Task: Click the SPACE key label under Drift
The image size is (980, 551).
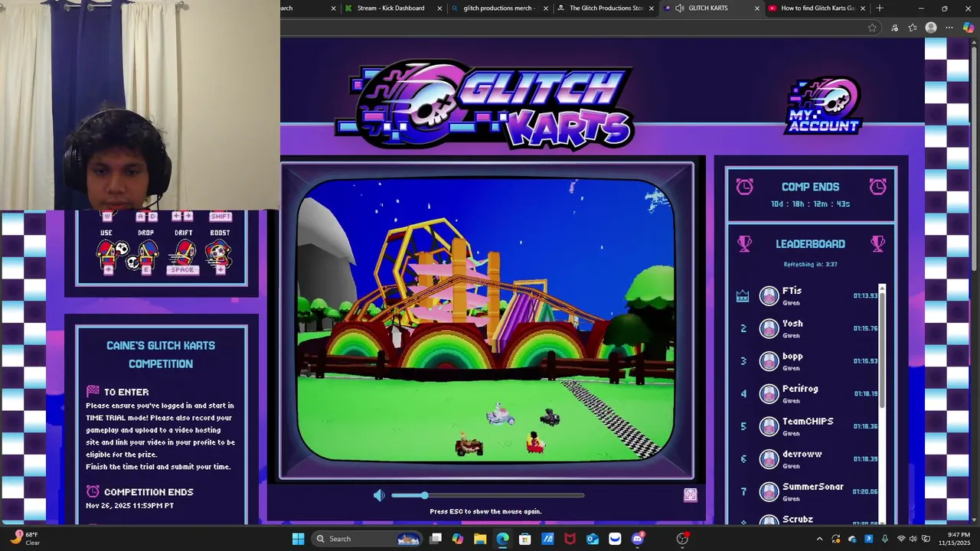Action: [x=183, y=270]
